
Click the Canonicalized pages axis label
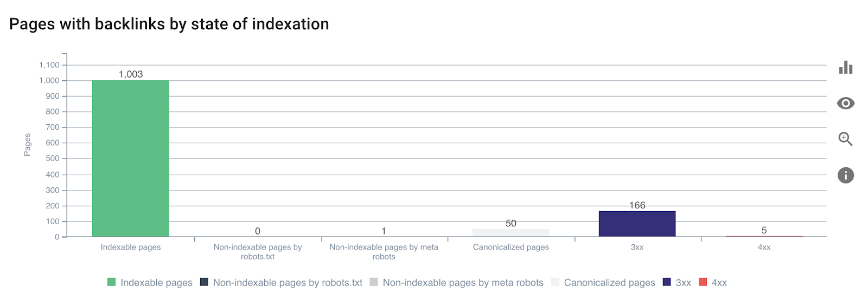coord(511,247)
